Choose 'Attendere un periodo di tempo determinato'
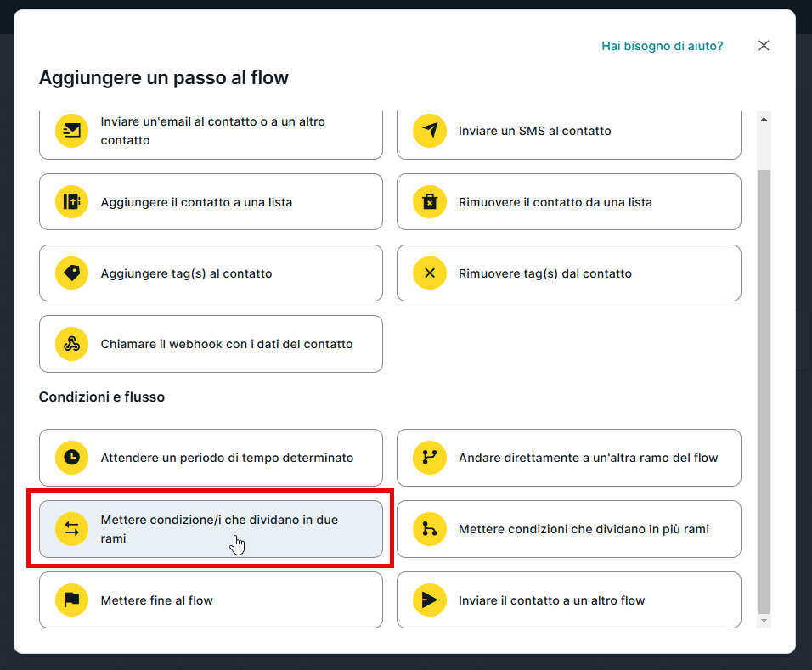The height and width of the screenshot is (670, 812). click(x=226, y=458)
